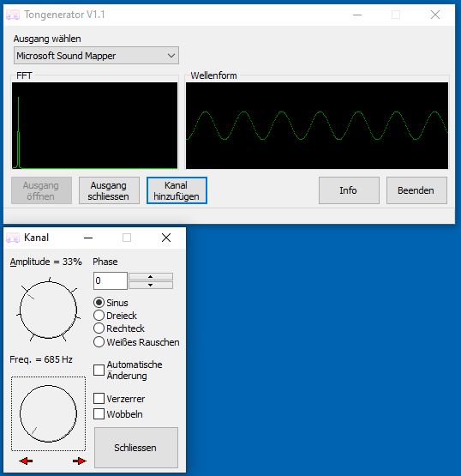Click the Tongenerator app icon in title bar
Screen dimensions: 461x476
(x=13, y=15)
